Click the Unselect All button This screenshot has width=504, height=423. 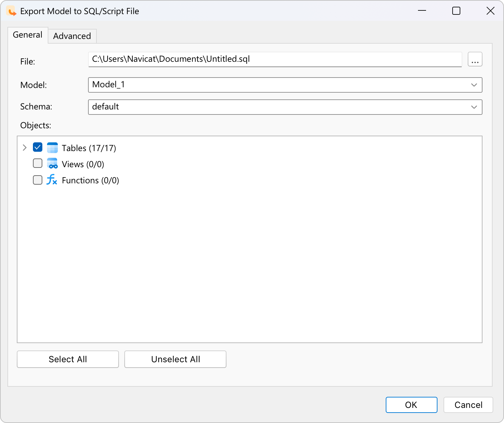click(x=175, y=359)
